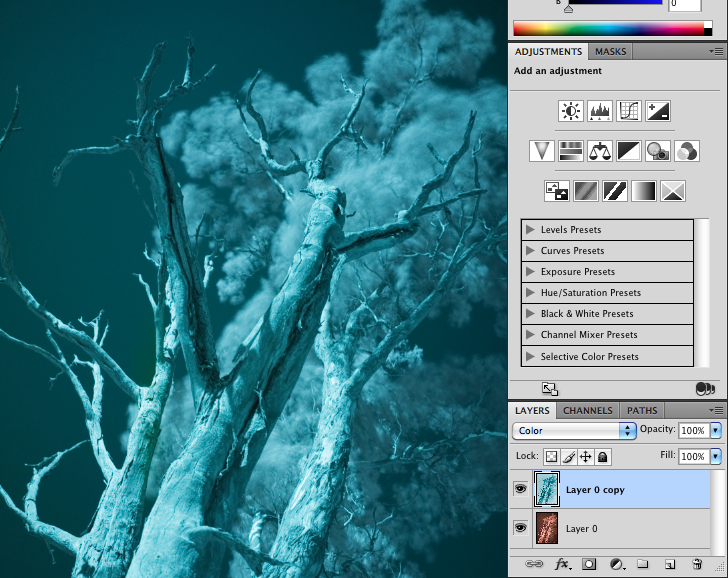Hide the Layer 0 layer
This screenshot has width=728, height=578.
pos(520,527)
